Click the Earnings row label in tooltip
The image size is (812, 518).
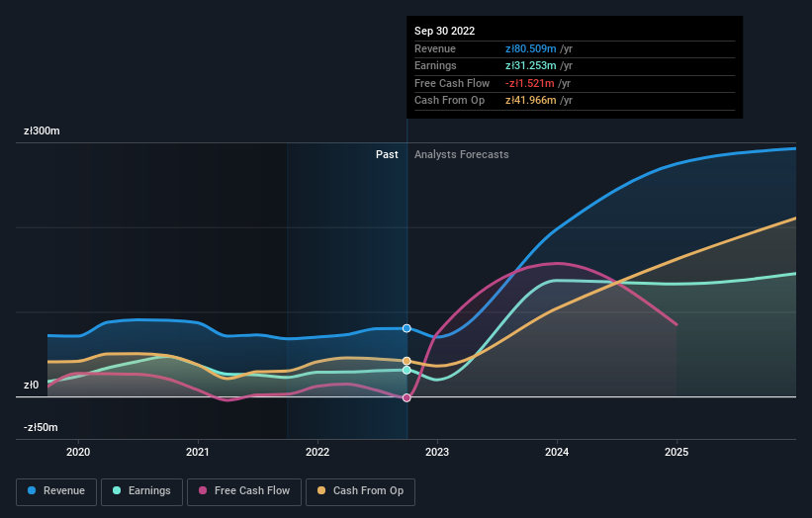tap(435, 65)
